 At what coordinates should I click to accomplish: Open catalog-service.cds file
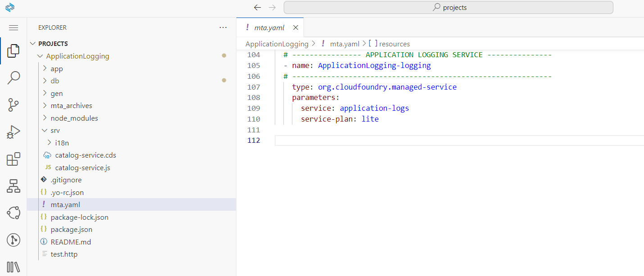coord(85,155)
